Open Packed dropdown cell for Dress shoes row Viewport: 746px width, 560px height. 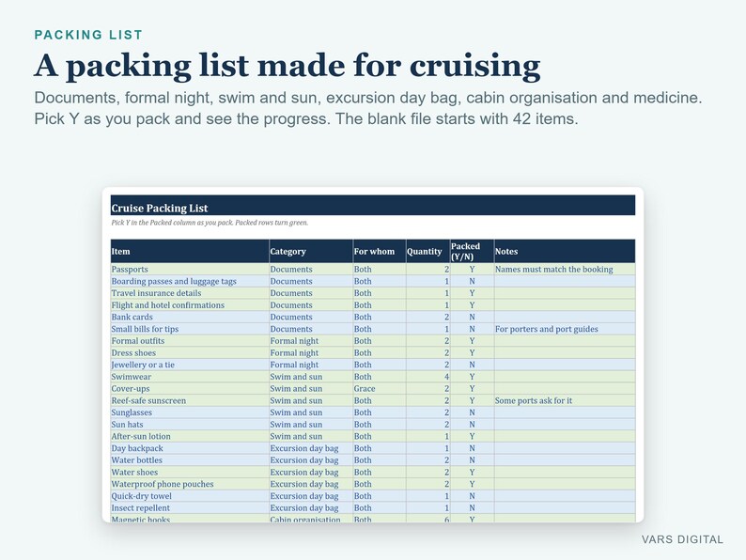tap(472, 352)
